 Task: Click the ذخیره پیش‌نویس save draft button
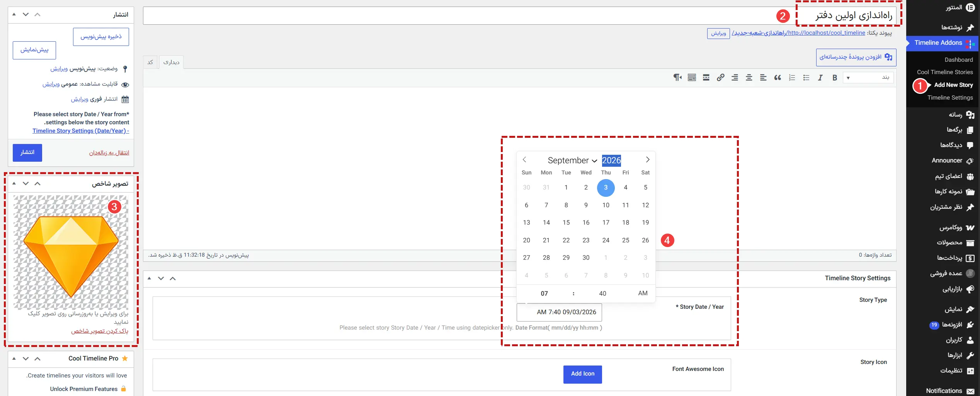click(x=101, y=37)
